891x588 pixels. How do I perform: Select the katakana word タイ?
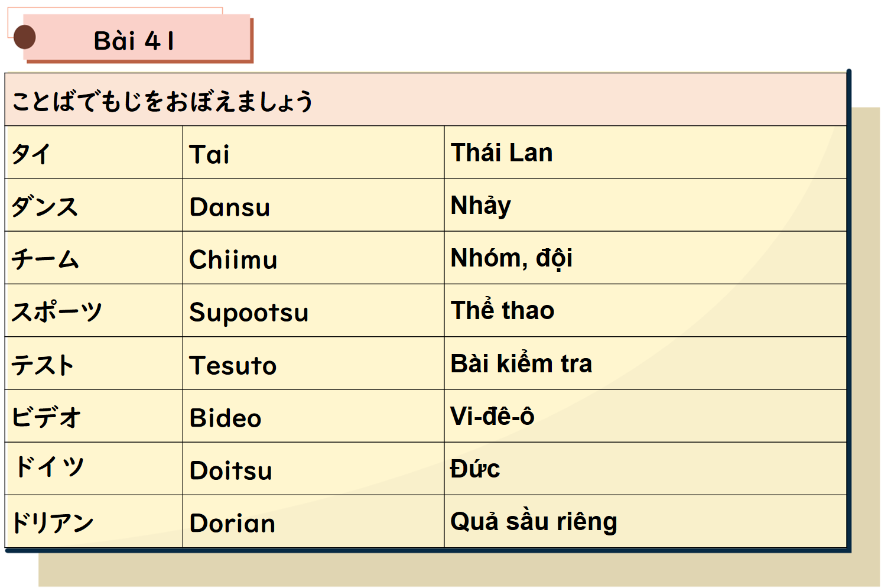point(31,154)
